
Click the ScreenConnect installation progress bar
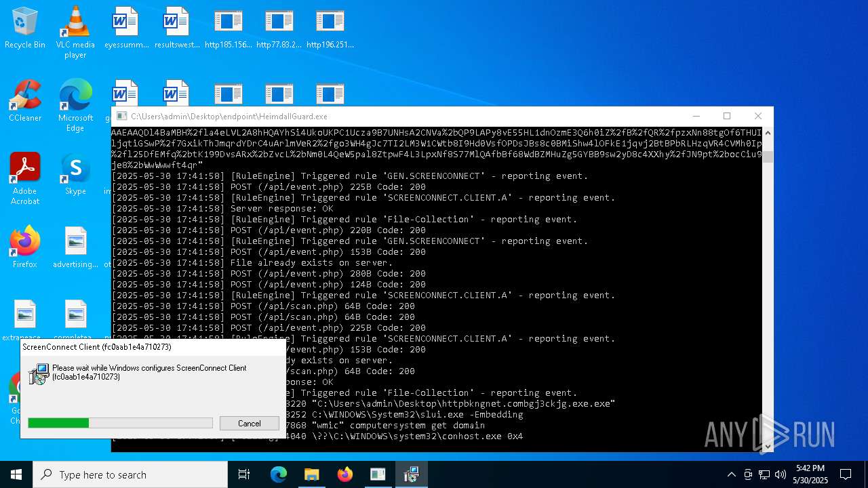click(x=120, y=423)
